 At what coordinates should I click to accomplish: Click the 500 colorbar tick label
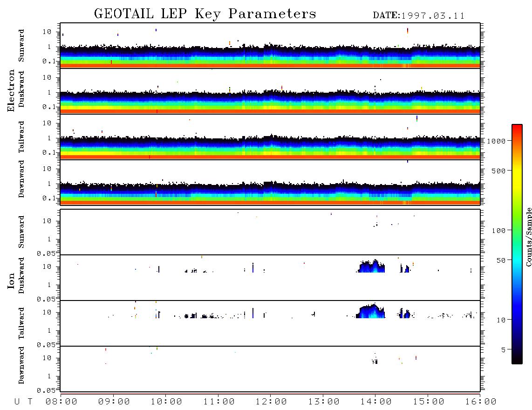point(498,171)
